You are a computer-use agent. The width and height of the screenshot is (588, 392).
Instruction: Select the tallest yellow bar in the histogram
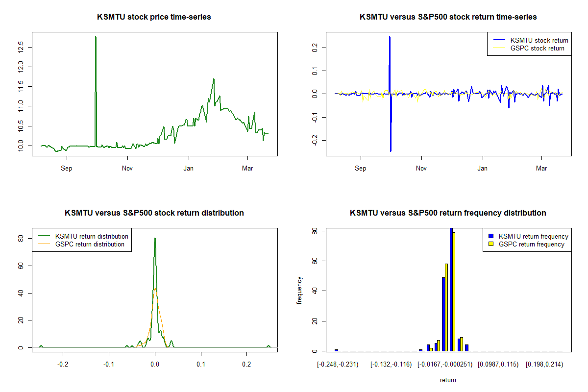[454, 292]
